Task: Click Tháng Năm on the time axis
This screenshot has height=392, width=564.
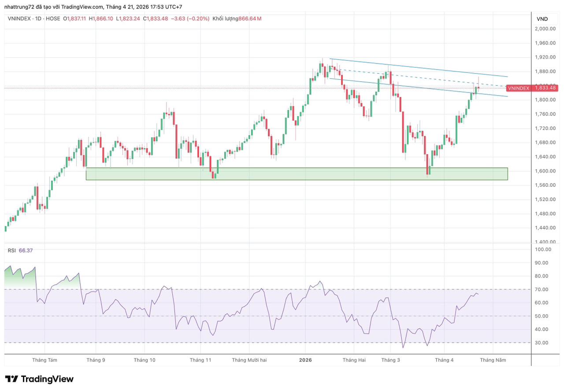Action: coord(493,360)
